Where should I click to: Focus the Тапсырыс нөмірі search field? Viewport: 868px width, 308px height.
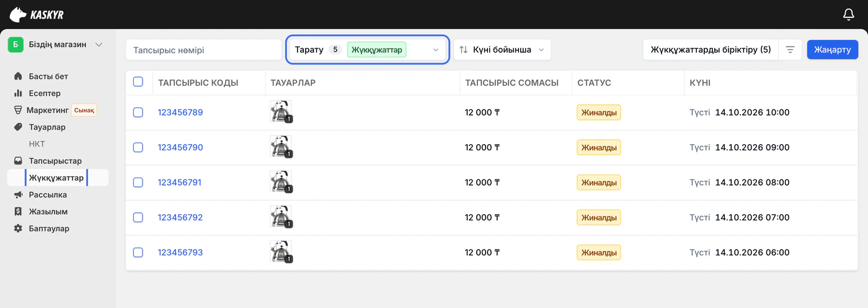[203, 50]
